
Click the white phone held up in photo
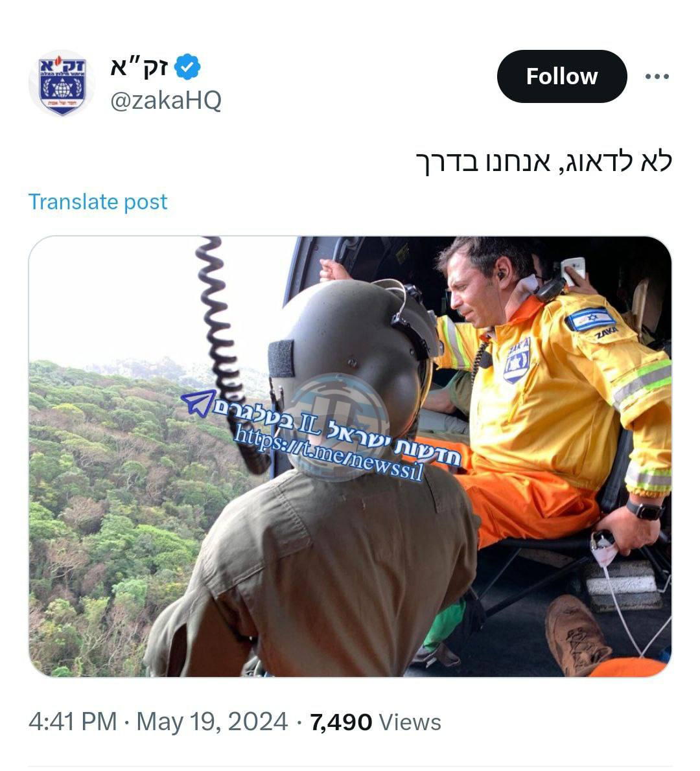coord(573,270)
